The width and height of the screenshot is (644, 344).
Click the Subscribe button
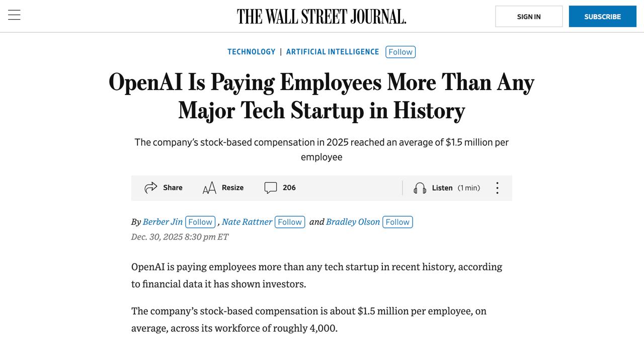602,17
